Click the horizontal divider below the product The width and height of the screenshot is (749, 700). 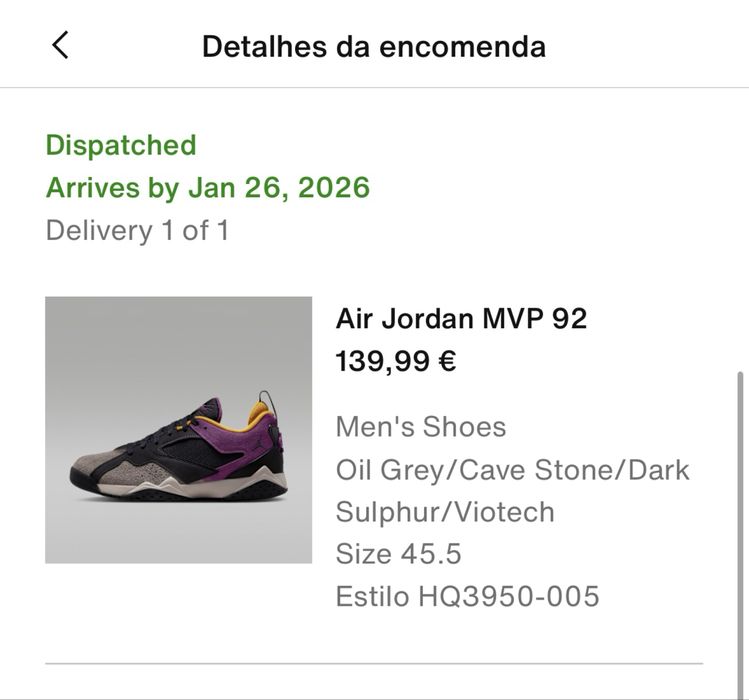(x=374, y=663)
